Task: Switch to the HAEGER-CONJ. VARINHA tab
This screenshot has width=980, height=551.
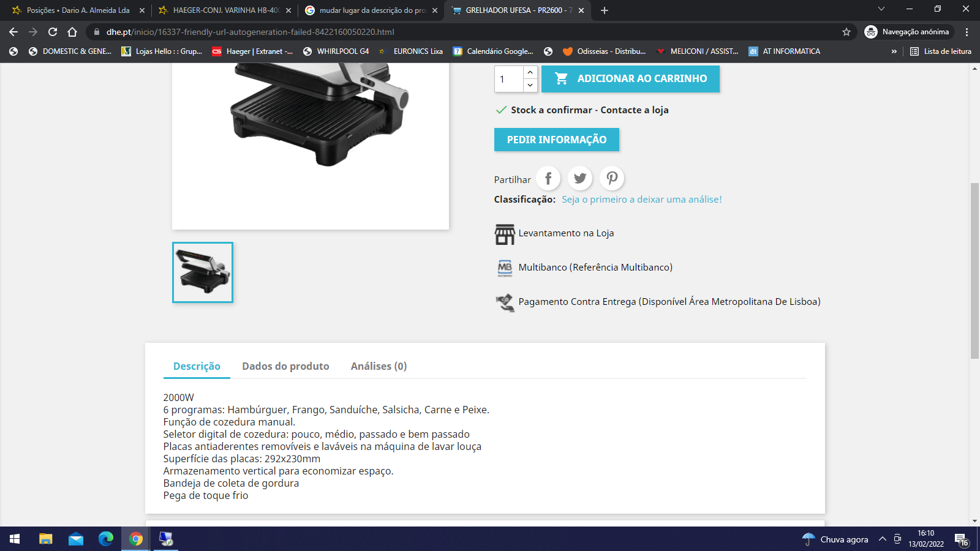Action: 225,10
